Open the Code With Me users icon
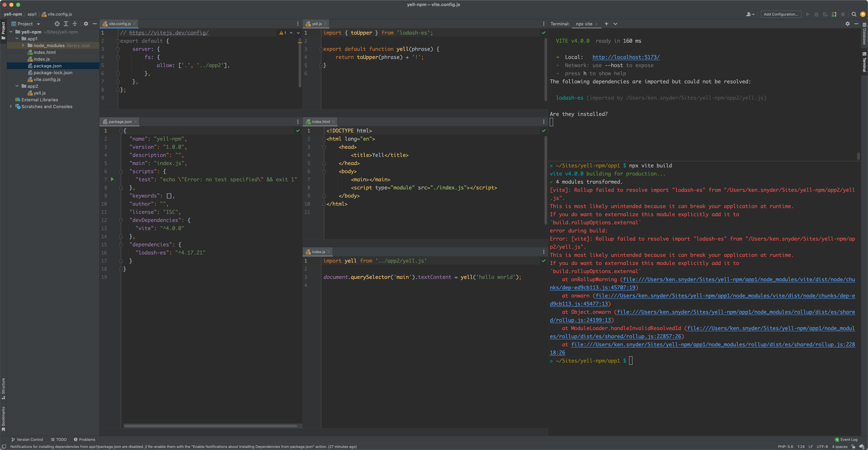The width and height of the screenshot is (868, 450). click(750, 14)
